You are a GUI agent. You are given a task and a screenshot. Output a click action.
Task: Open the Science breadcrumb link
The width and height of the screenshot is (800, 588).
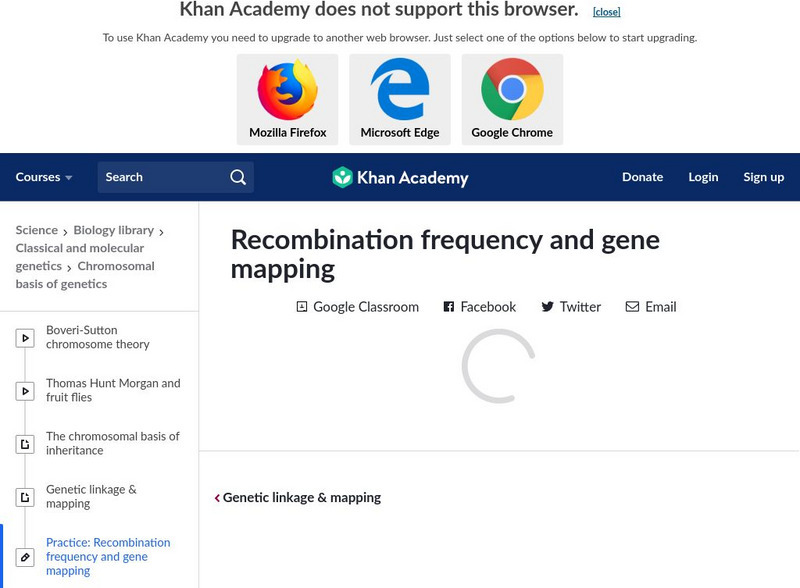point(37,230)
